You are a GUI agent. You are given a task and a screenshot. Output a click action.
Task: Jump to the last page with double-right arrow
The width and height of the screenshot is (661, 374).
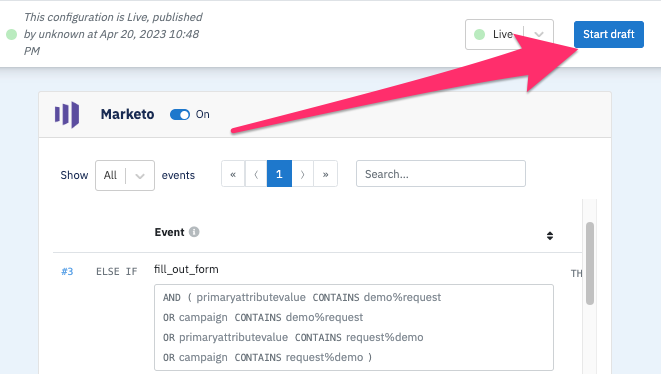coord(325,174)
